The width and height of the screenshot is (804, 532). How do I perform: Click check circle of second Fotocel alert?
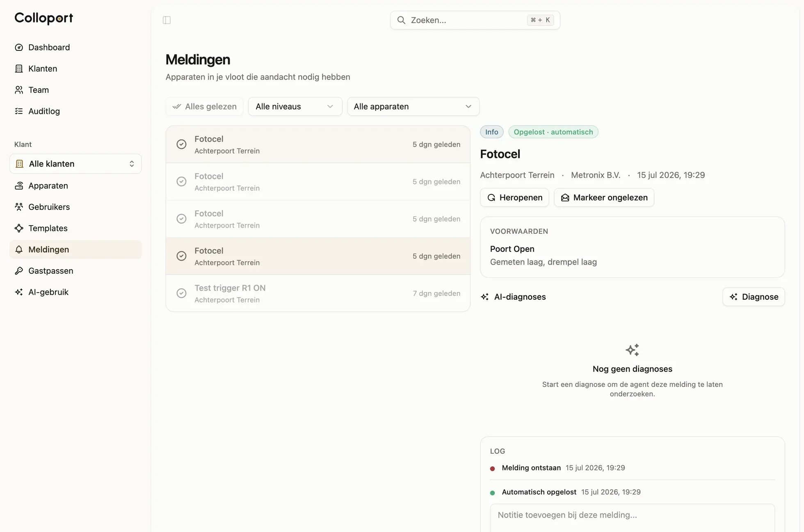point(181,182)
